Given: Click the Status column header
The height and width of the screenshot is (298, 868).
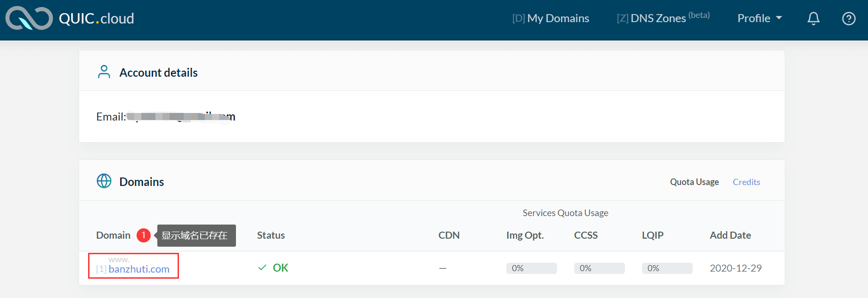Looking at the screenshot, I should (271, 235).
